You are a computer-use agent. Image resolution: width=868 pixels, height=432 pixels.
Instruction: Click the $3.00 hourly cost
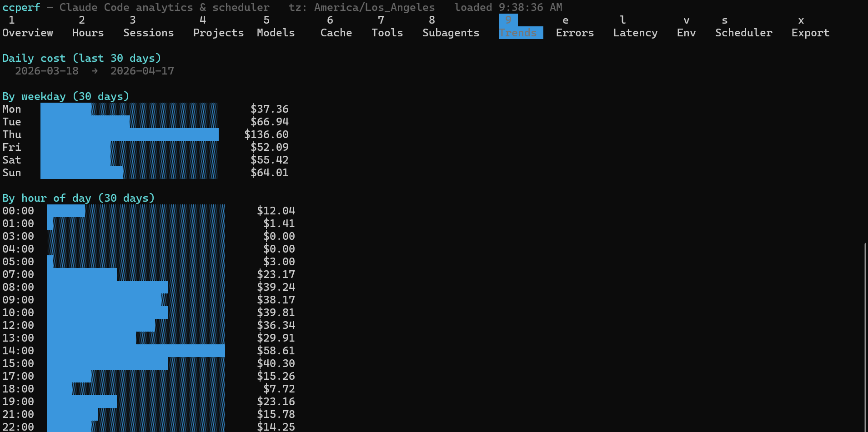coord(279,262)
